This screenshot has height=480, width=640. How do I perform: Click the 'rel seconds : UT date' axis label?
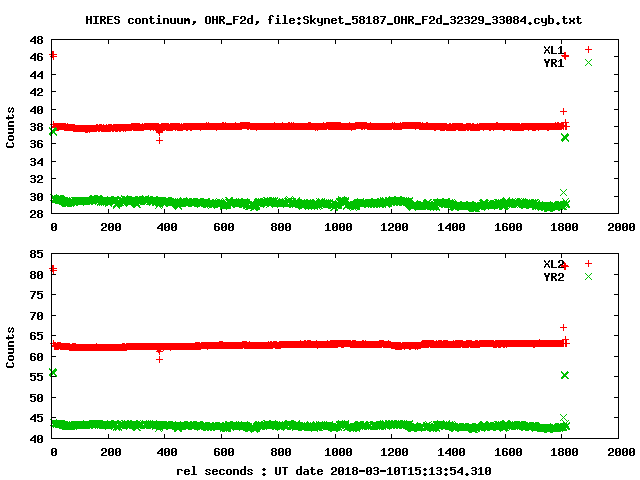pos(333,471)
